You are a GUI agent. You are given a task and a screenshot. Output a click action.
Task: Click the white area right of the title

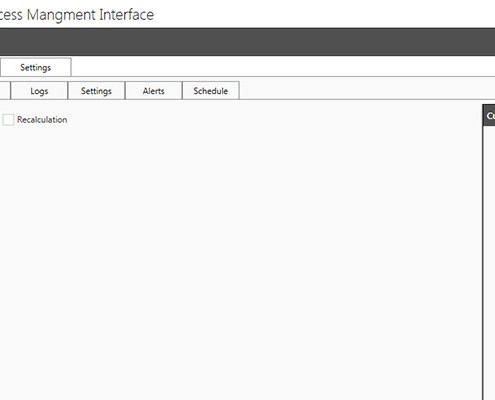(324, 14)
